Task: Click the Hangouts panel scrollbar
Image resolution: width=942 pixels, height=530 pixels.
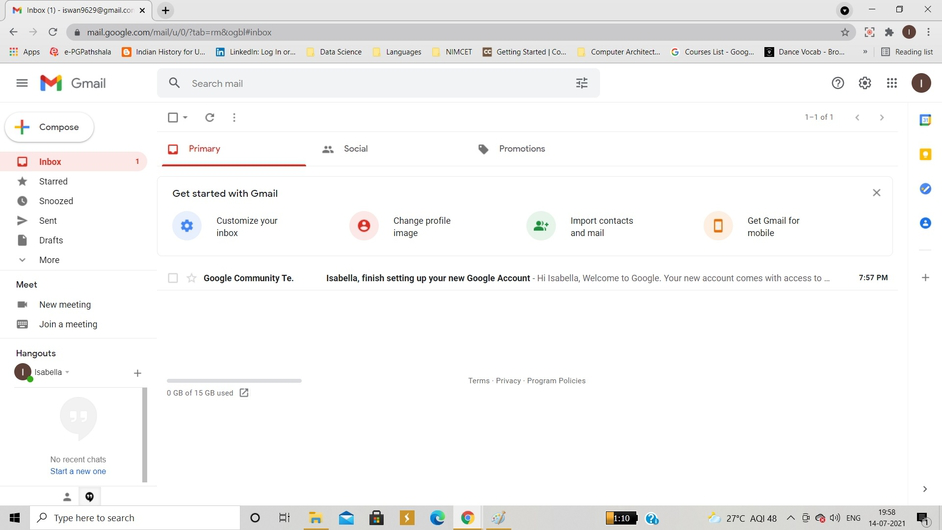Action: tap(144, 434)
